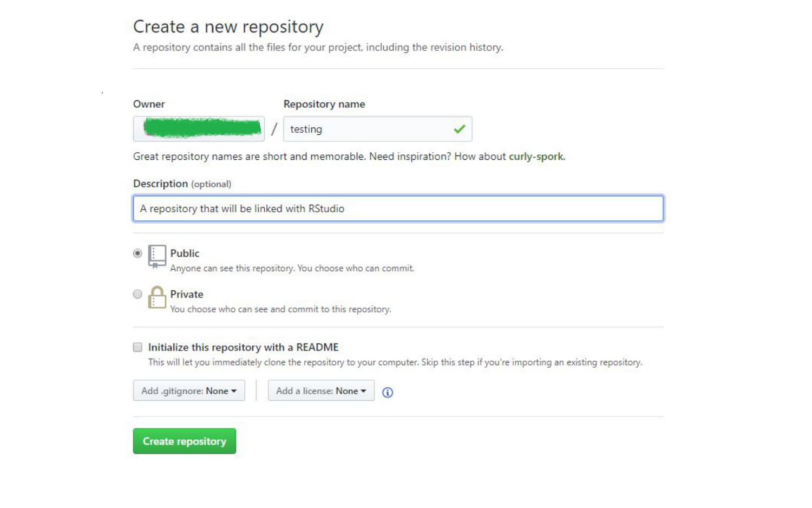Select the Private radio button

137,294
